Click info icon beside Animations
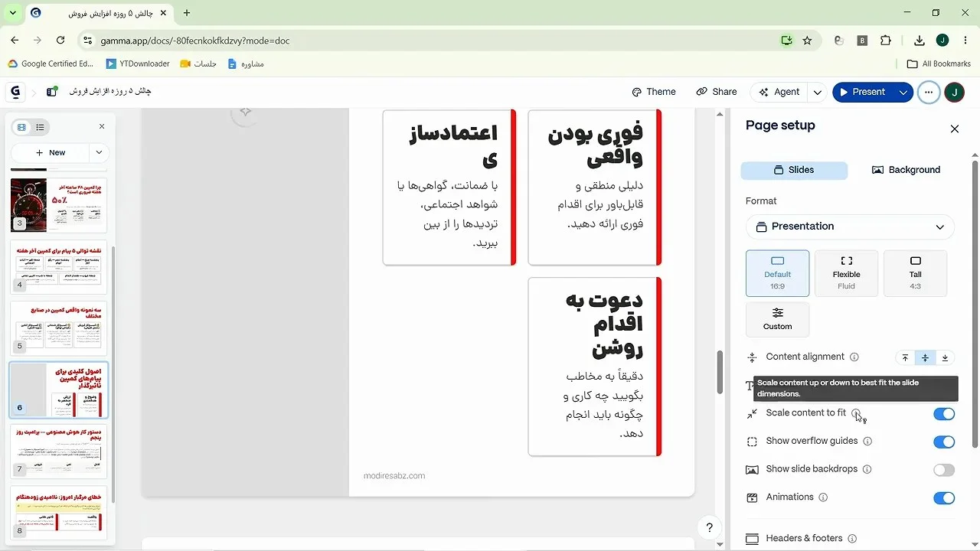980x551 pixels. (x=823, y=497)
